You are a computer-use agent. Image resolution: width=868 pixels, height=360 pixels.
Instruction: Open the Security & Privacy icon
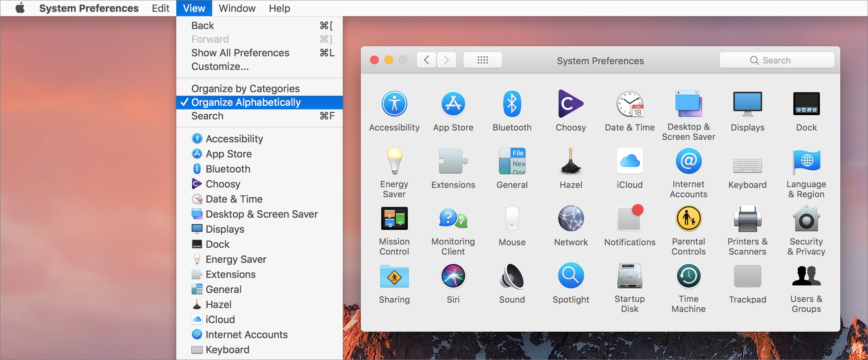(806, 218)
